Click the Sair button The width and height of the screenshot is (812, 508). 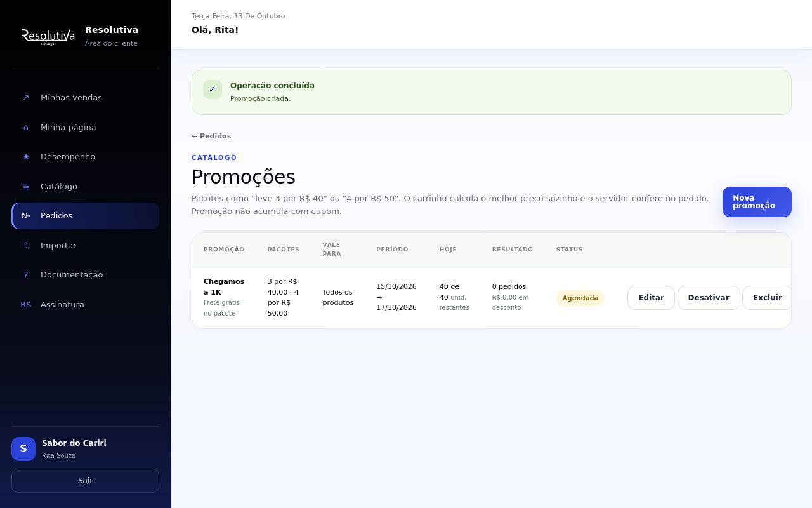pyautogui.click(x=86, y=481)
